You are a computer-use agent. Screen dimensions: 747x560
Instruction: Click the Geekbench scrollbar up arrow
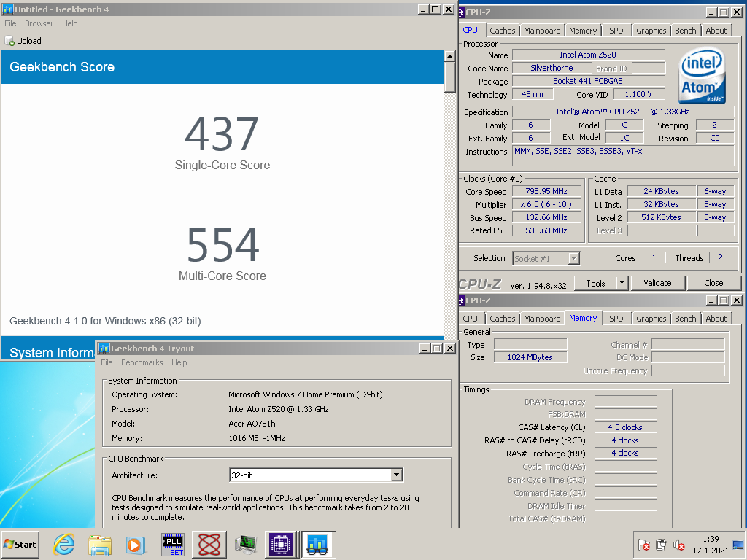[x=449, y=56]
